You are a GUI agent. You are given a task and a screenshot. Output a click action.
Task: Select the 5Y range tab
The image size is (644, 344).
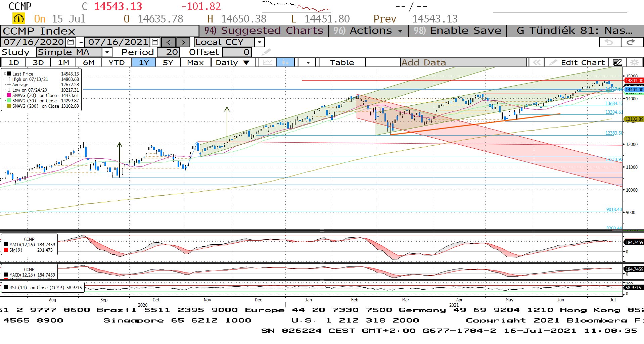click(168, 62)
